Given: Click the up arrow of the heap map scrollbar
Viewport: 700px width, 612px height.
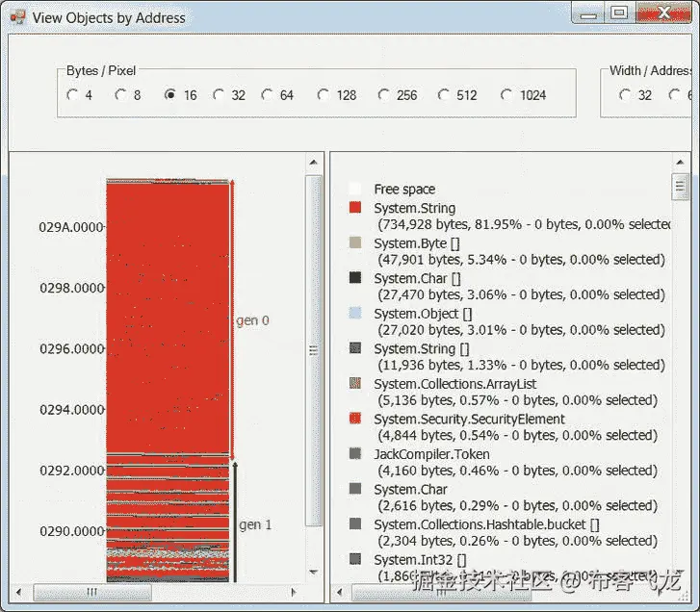Looking at the screenshot, I should click(314, 163).
